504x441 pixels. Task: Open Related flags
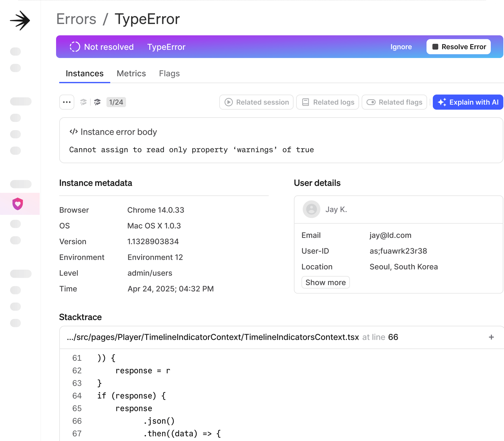pos(394,102)
